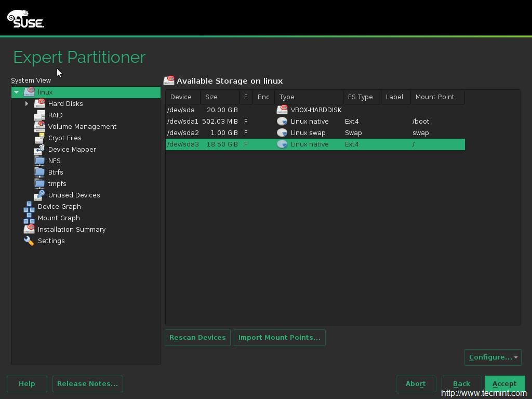532x399 pixels.
Task: Expand the Hard Disks tree node
Action: (x=26, y=103)
